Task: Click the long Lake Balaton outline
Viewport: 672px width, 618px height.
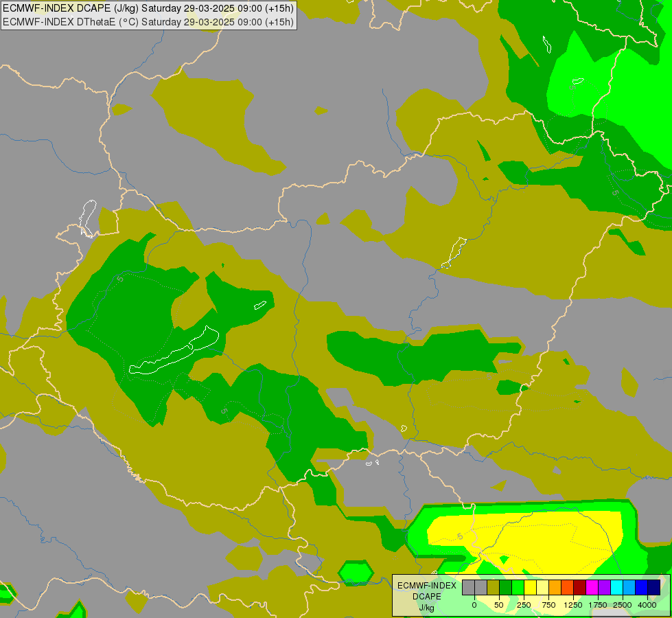Action: click(x=174, y=350)
